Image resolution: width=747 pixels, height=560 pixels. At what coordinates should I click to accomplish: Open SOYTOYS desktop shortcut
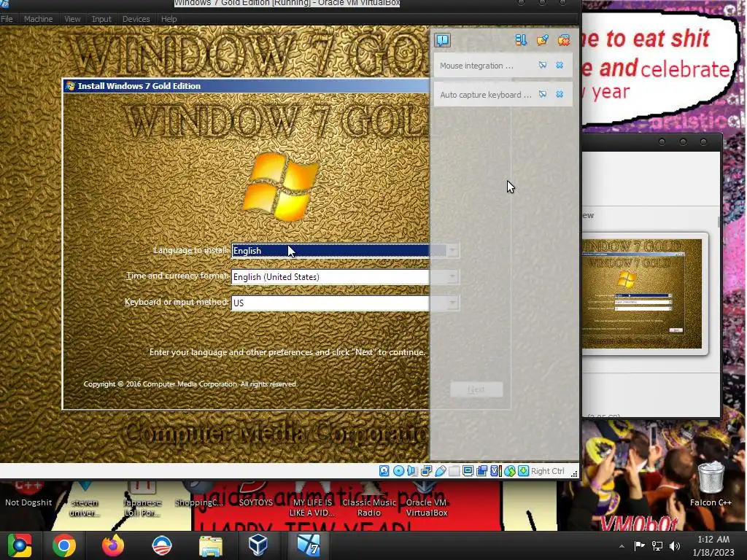(256, 494)
